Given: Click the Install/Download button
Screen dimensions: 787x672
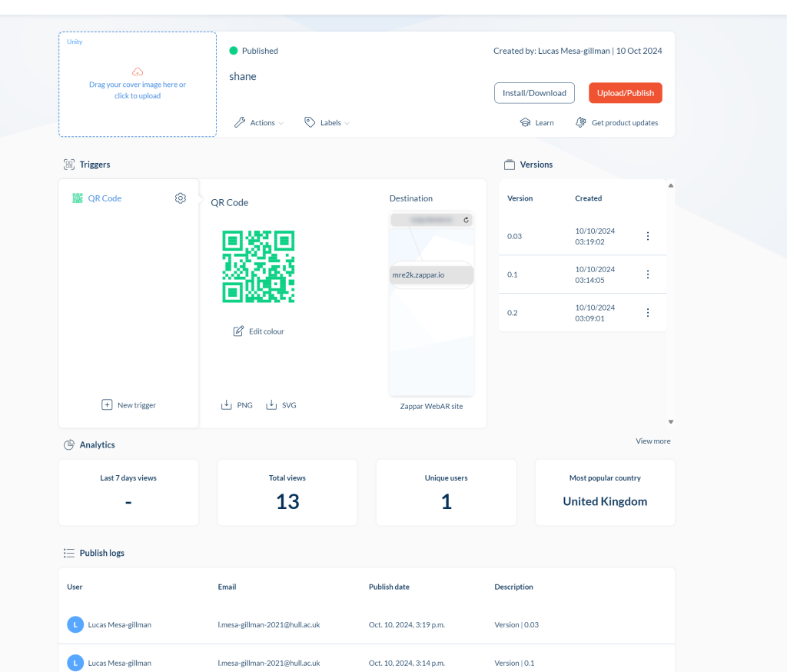Looking at the screenshot, I should pyautogui.click(x=534, y=93).
